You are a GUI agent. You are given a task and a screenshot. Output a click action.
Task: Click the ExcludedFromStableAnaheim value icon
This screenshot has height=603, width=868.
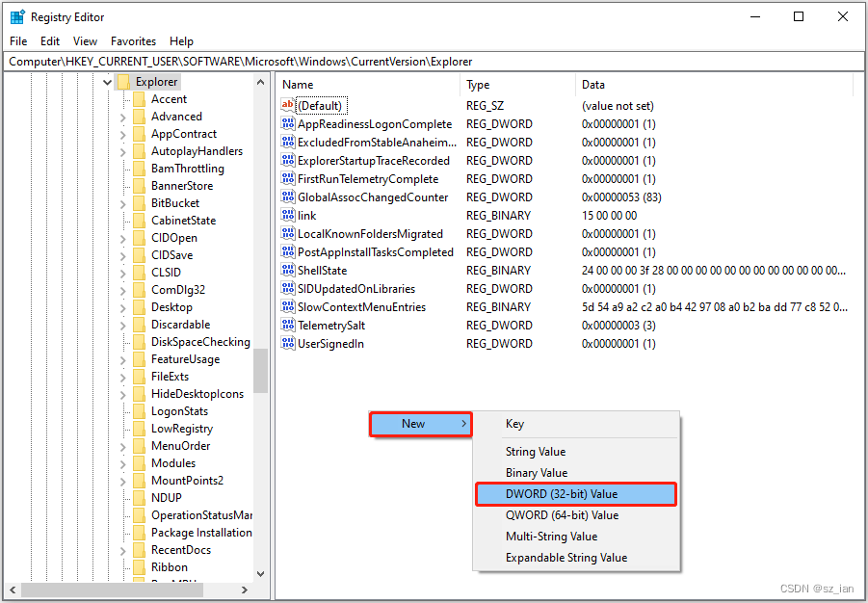tap(288, 142)
